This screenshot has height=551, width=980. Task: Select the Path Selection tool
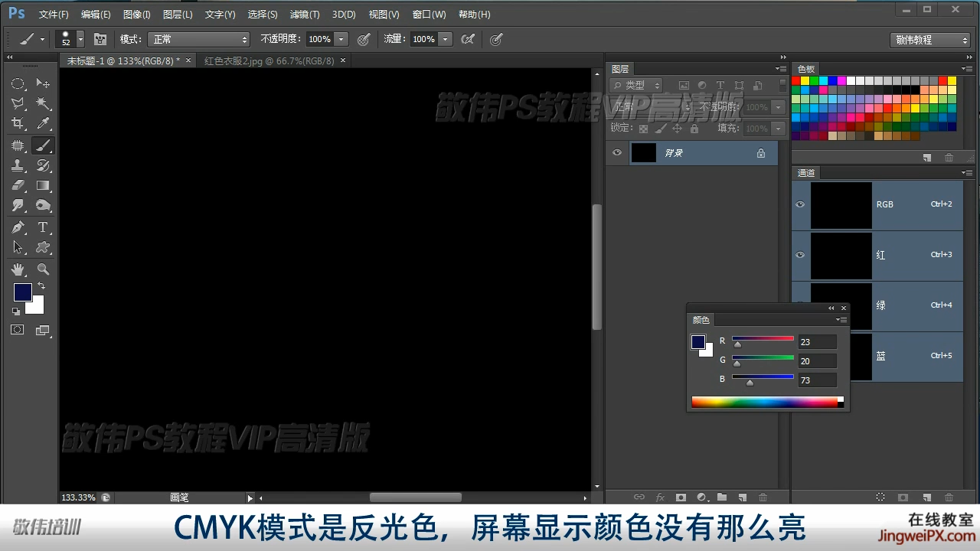[x=18, y=247]
